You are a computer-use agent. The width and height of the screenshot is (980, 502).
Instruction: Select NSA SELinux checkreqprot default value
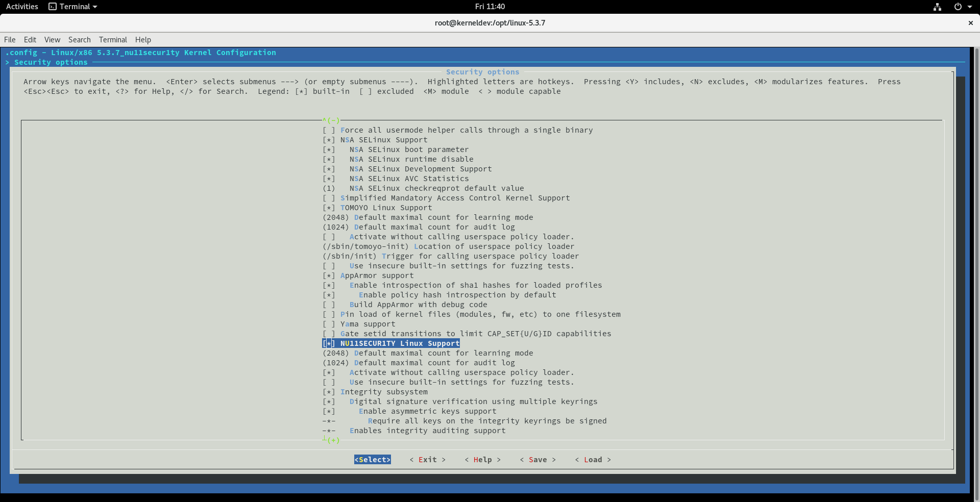tap(423, 188)
